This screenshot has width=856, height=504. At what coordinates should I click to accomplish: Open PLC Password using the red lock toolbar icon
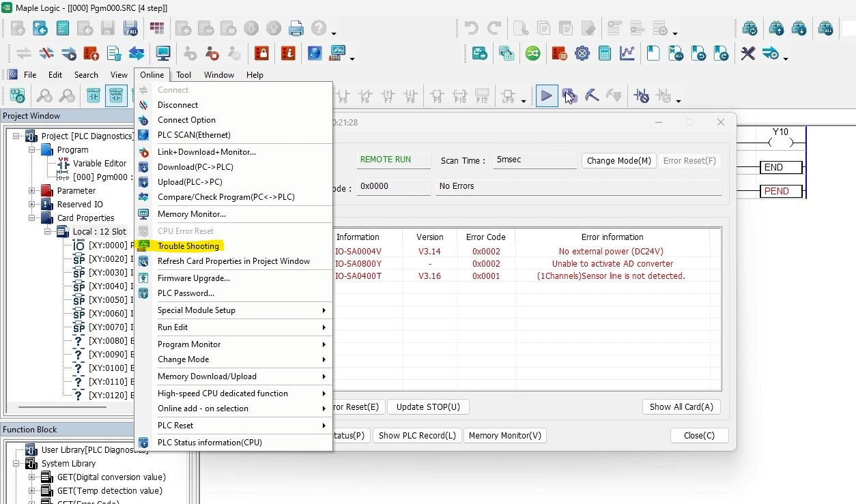[x=260, y=53]
